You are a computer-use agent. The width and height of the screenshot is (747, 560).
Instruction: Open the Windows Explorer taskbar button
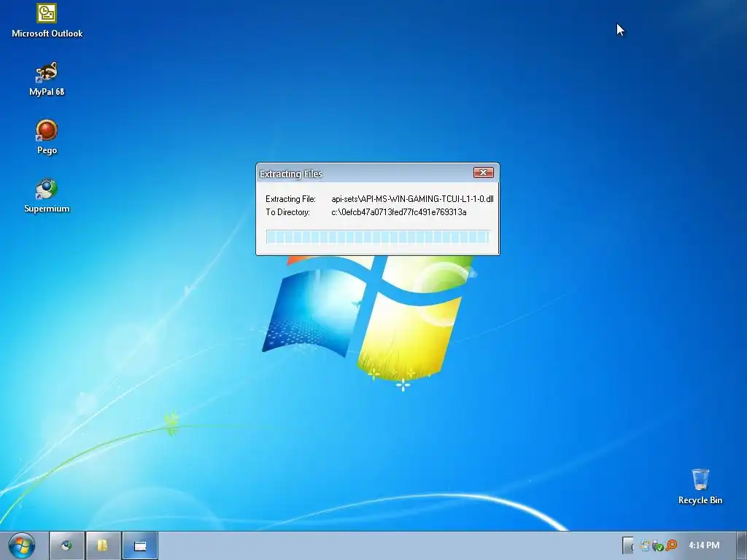point(103,545)
